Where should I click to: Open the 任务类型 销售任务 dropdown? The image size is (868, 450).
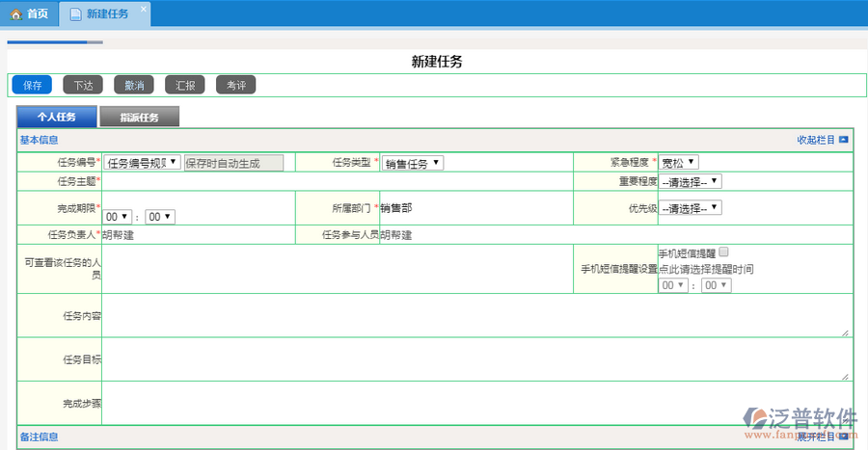tap(412, 163)
